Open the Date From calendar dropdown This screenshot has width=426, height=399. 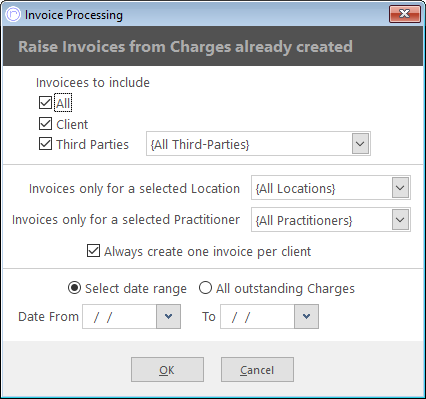coord(168,316)
